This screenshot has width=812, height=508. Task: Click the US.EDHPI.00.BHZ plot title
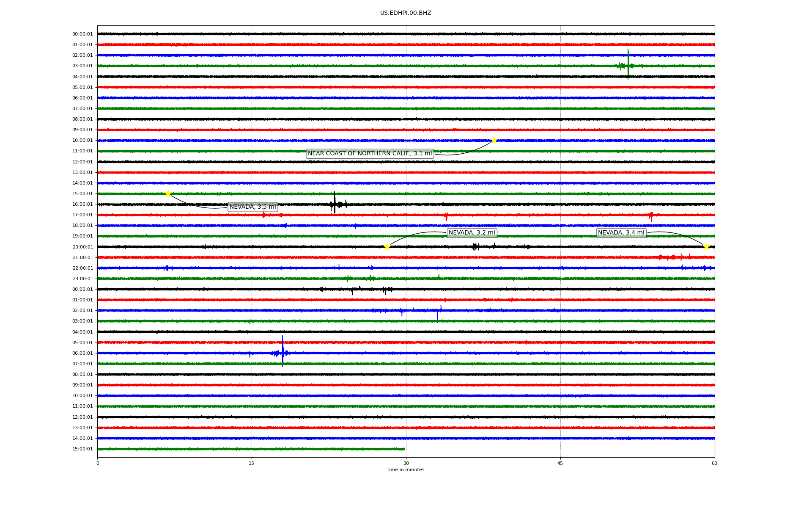[x=406, y=13]
